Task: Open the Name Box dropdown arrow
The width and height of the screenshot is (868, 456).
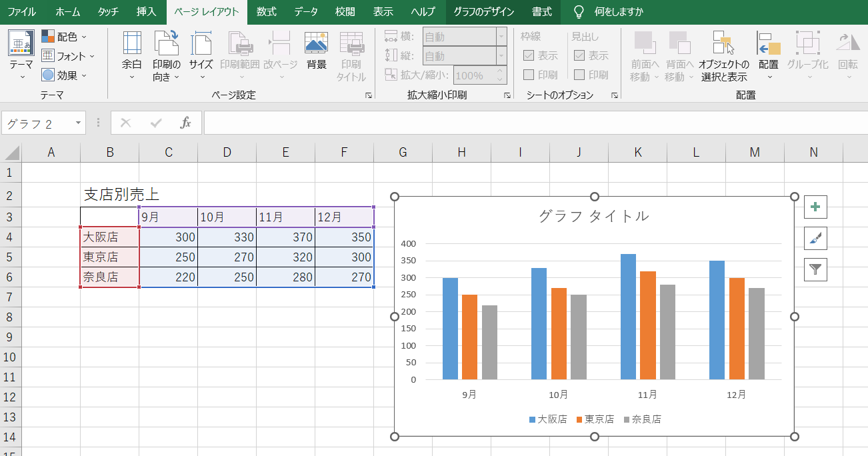Action: click(79, 123)
